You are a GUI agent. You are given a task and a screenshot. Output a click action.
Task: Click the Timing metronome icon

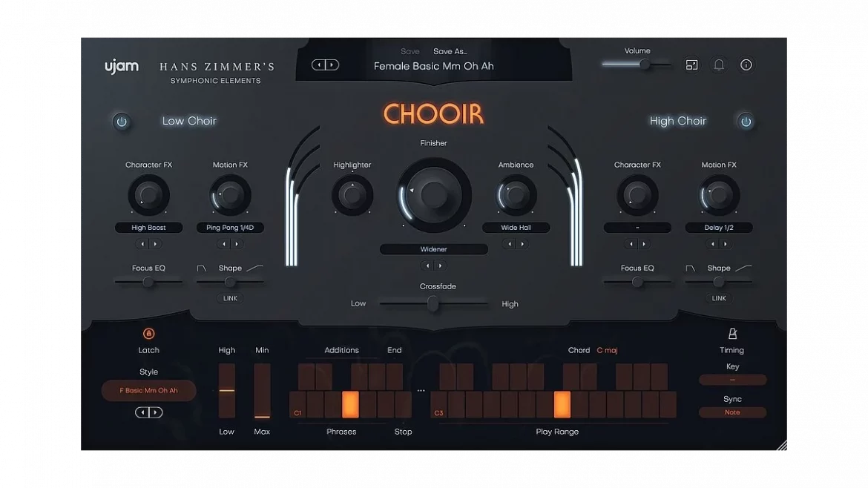[x=731, y=333]
